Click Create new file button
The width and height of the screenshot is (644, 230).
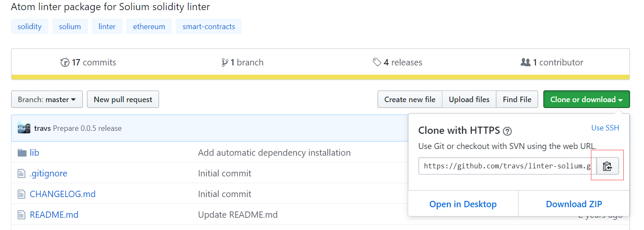pyautogui.click(x=409, y=100)
